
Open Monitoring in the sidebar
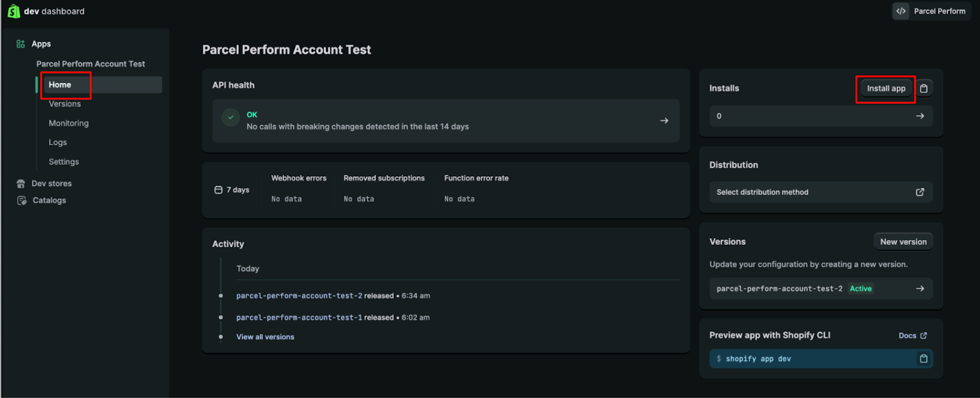pos(69,123)
